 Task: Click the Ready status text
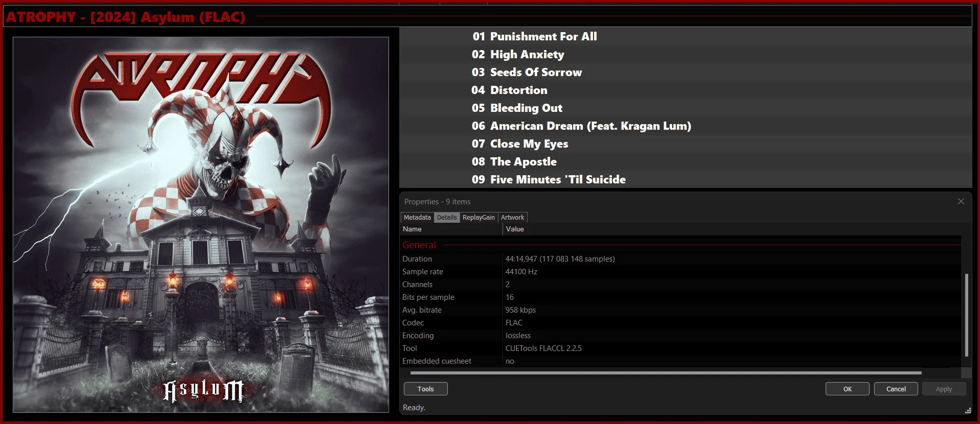pos(414,408)
